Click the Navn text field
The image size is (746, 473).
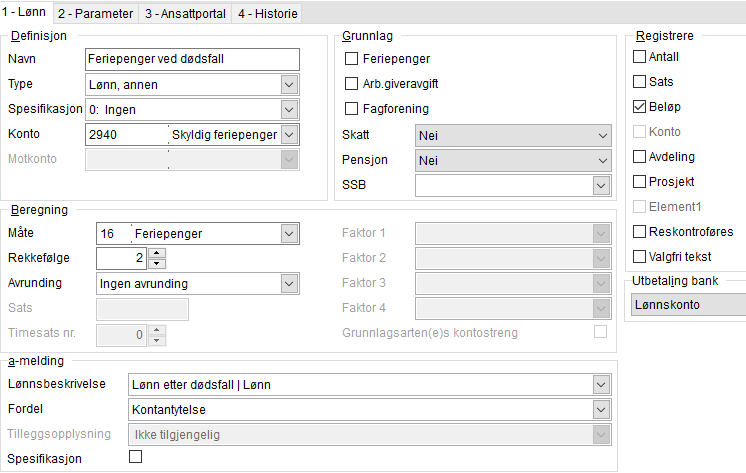pos(192,59)
